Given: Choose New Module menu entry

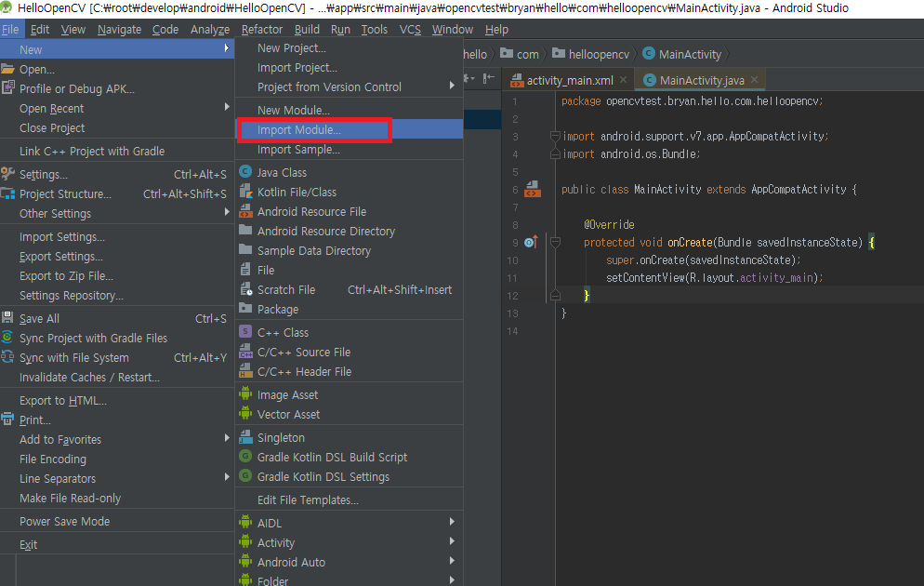Looking at the screenshot, I should pos(349,111).
